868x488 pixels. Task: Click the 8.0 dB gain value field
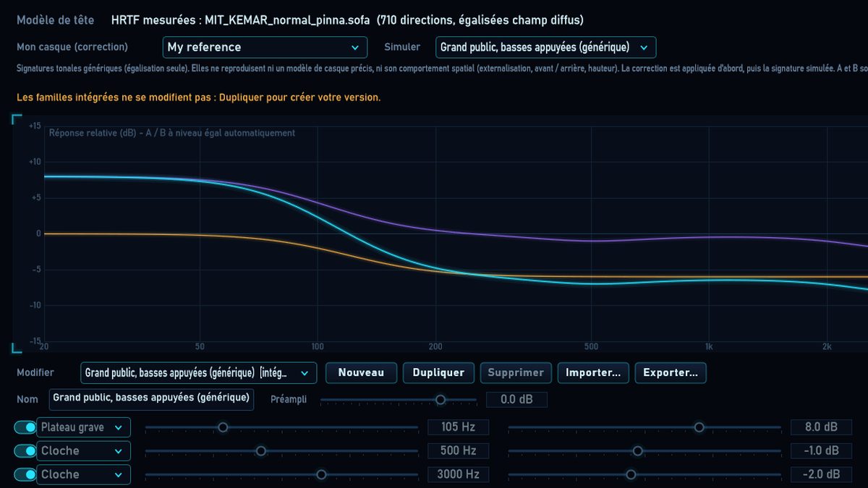[822, 427]
